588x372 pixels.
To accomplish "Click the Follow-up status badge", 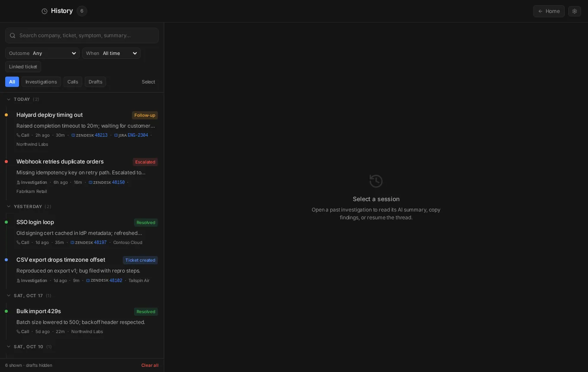I will tap(145, 115).
